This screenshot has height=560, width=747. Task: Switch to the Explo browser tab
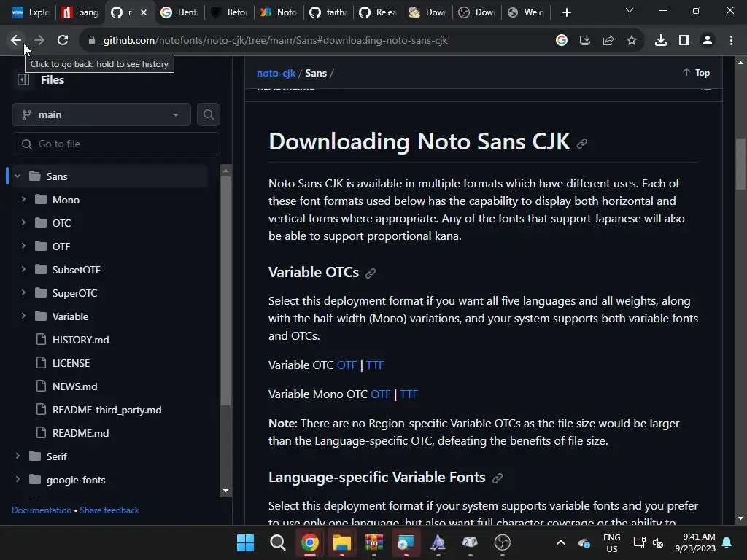tap(31, 12)
